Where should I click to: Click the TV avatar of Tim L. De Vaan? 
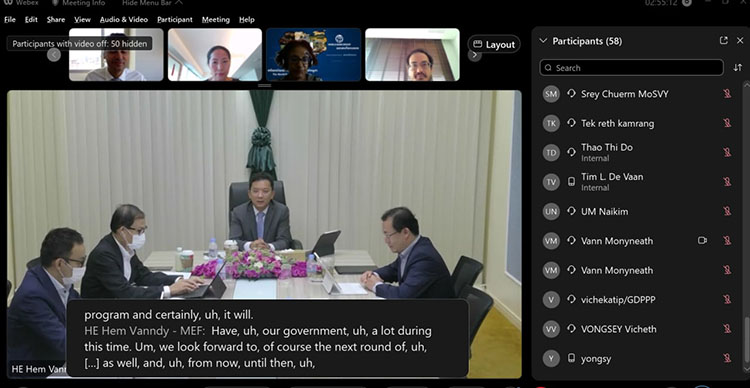pyautogui.click(x=551, y=182)
